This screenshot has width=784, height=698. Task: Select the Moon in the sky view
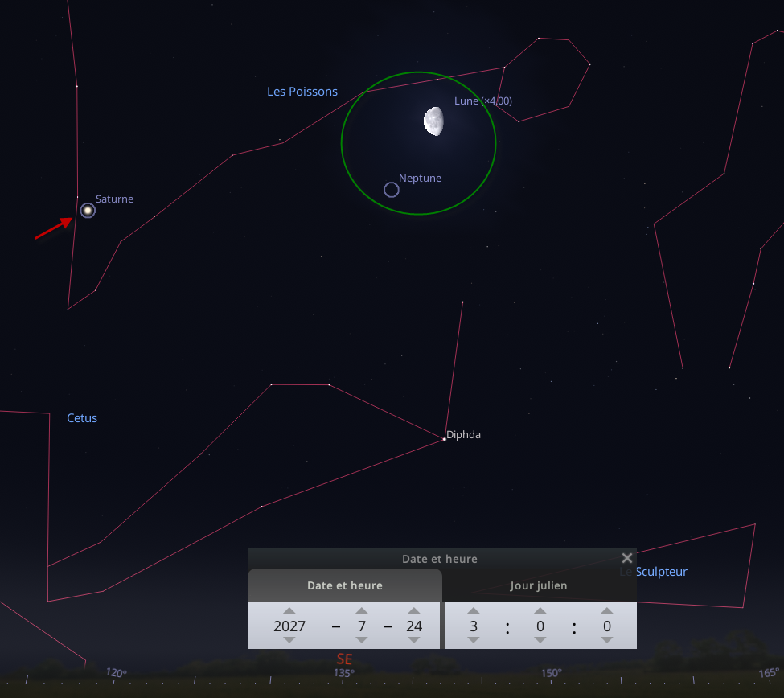(434, 121)
